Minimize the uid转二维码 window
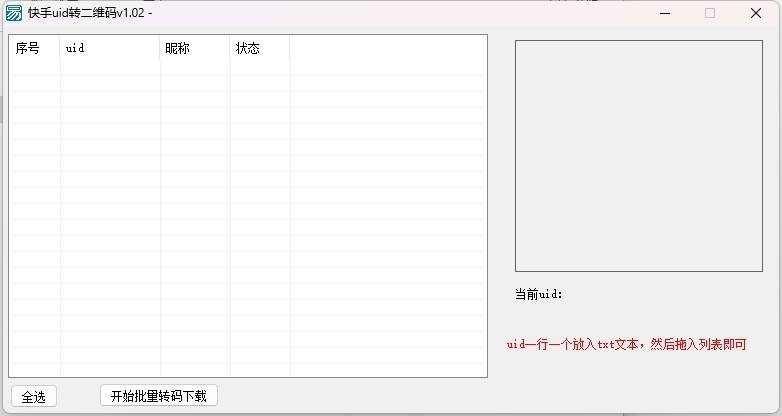782x416 pixels. 663,13
